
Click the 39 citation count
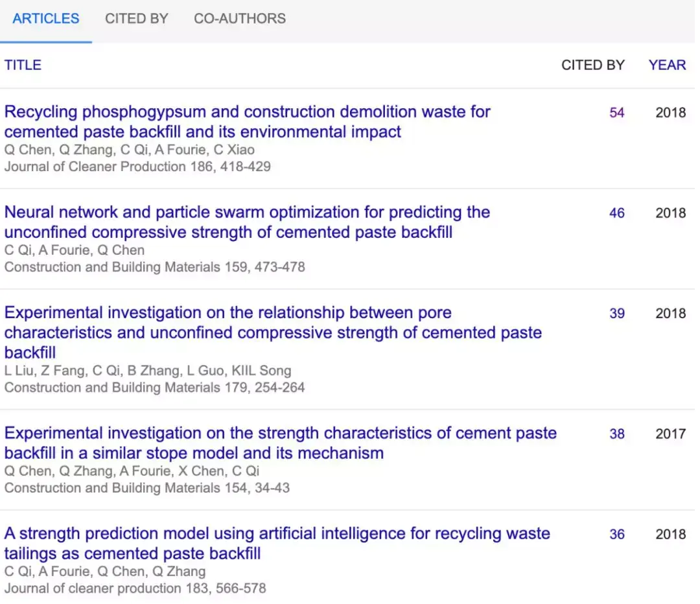pos(616,314)
